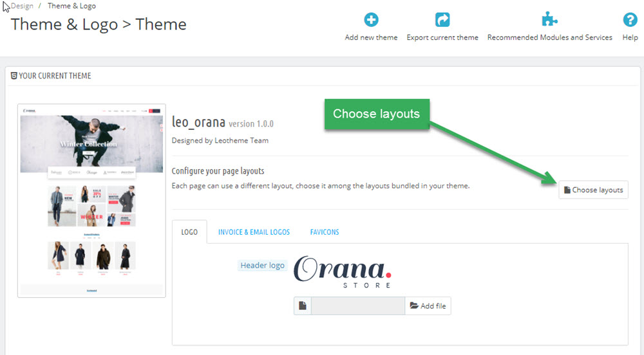Click the leo_orana theme preview thumbnail
The image size is (644, 355).
pyautogui.click(x=91, y=201)
